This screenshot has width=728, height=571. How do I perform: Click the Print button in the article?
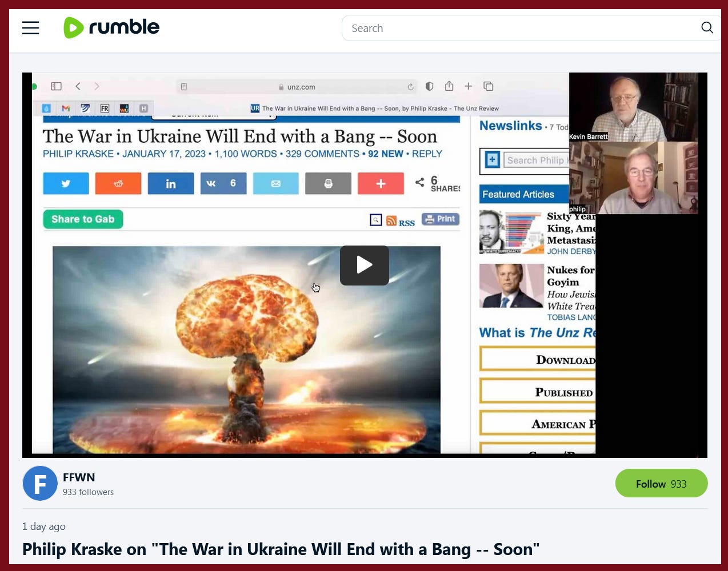click(441, 219)
